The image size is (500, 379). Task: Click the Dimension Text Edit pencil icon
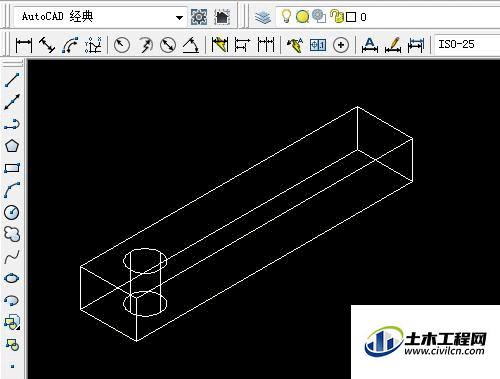tap(393, 45)
